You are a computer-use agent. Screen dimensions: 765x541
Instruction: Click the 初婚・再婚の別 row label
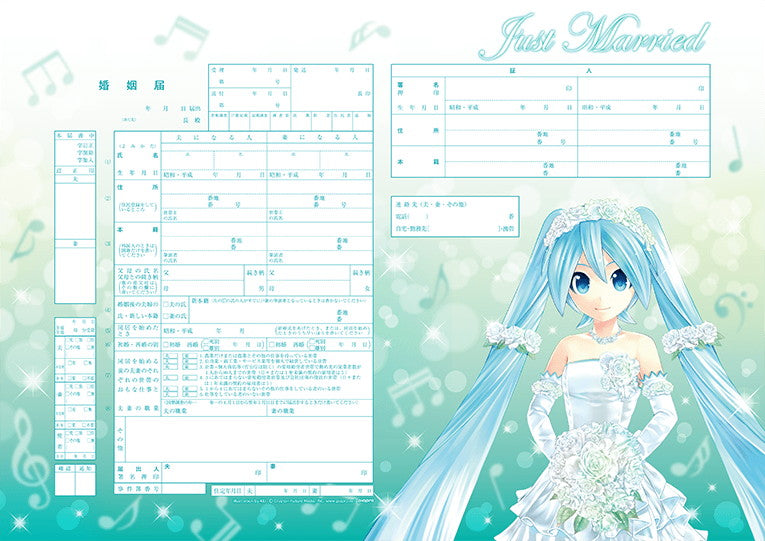[x=138, y=344]
